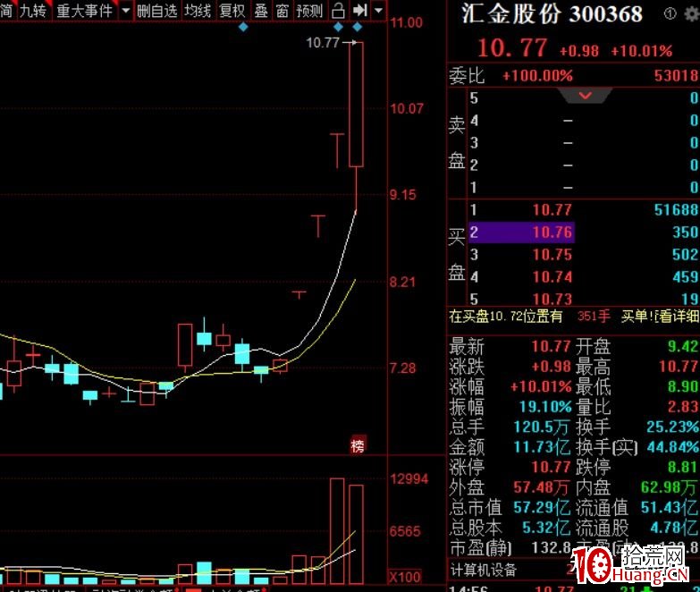Click the 开盘 value 9.42

click(683, 346)
